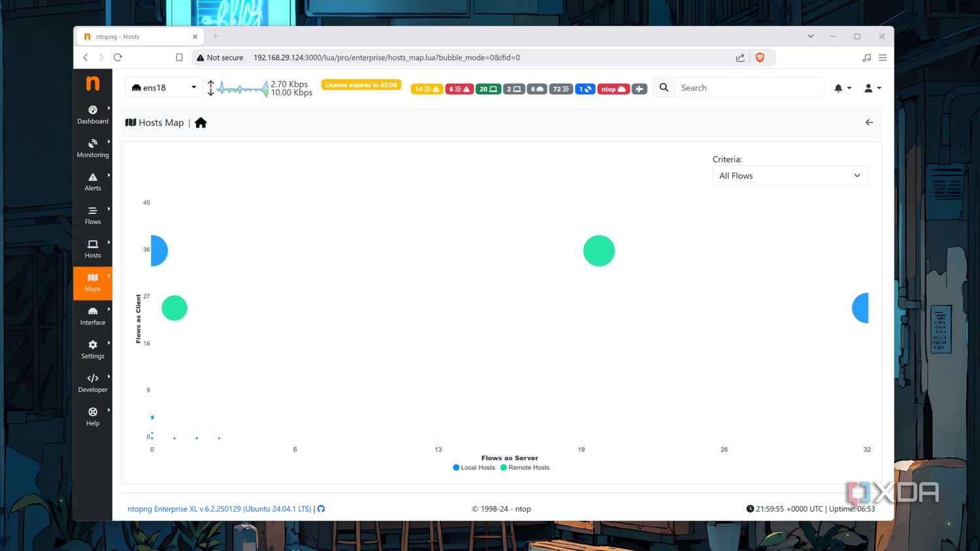Open the Flows sidebar section
The height and width of the screenshot is (551, 980).
pyautogui.click(x=93, y=215)
